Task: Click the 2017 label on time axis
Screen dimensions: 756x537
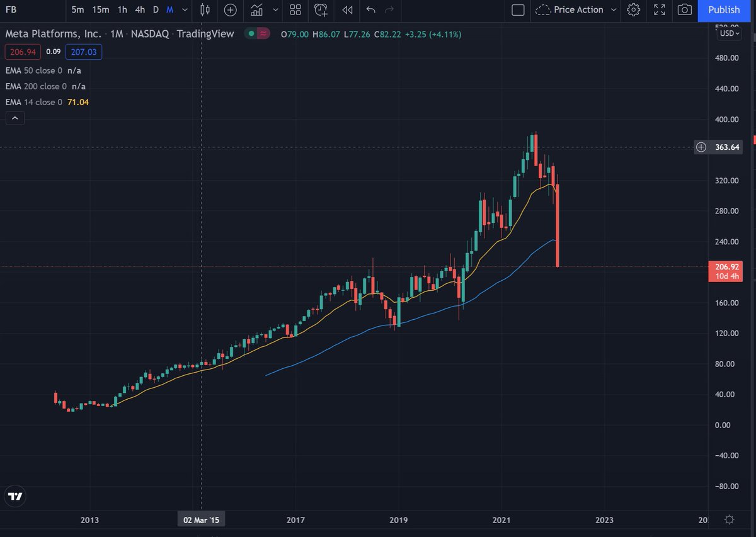Action: point(295,520)
